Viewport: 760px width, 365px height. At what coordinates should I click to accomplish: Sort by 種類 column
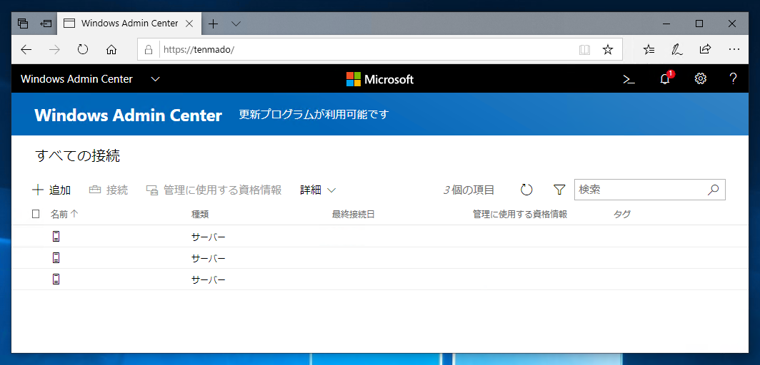pos(200,214)
